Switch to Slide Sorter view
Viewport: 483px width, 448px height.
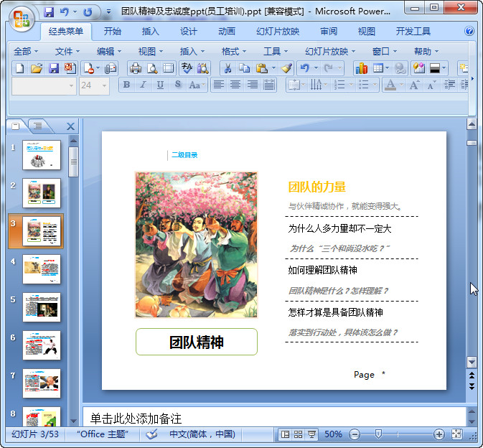point(298,434)
